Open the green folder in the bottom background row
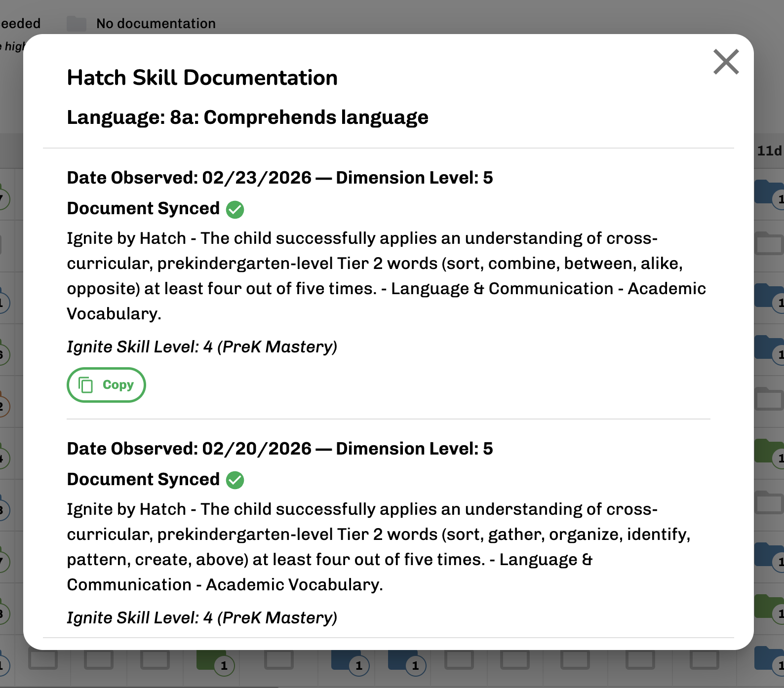Image resolution: width=784 pixels, height=688 pixels. [211, 660]
